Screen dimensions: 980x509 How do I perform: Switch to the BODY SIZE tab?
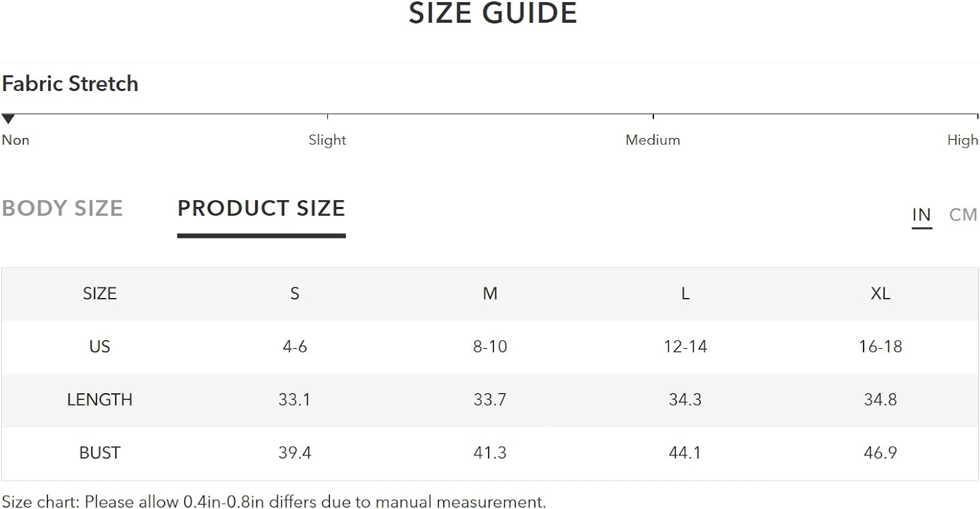click(x=62, y=208)
